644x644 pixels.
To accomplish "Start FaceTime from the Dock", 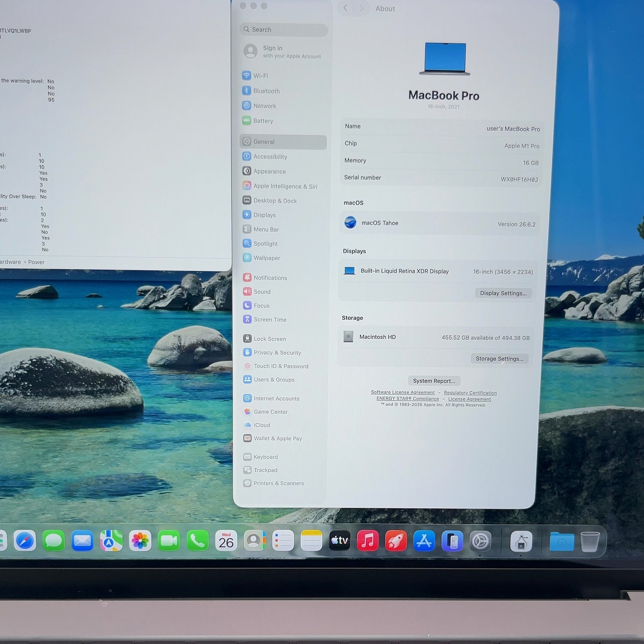I will (x=169, y=541).
